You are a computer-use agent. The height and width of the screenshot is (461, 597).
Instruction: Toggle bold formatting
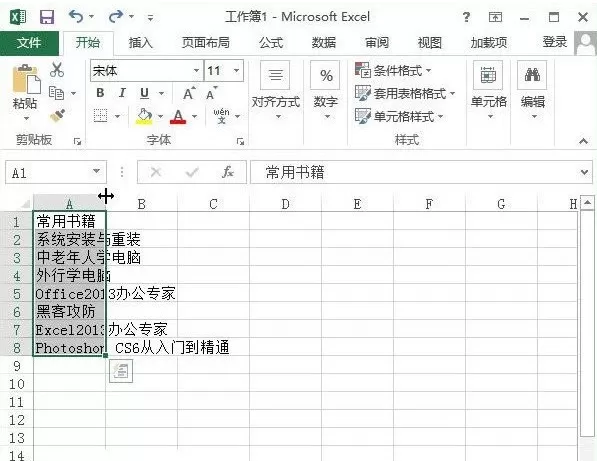100,93
